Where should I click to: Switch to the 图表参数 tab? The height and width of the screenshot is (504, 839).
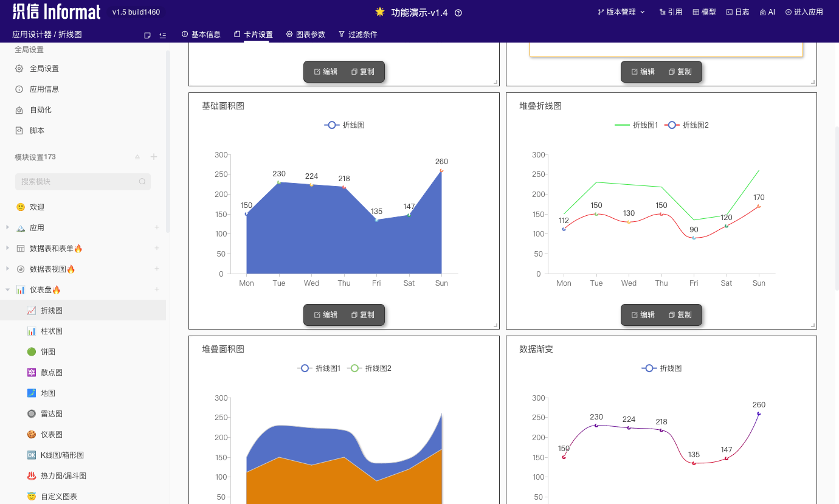[x=306, y=35]
